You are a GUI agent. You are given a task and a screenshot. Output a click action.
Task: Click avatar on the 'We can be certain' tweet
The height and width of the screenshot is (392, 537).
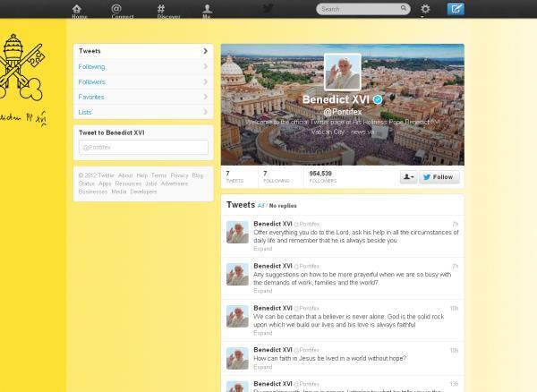click(237, 316)
